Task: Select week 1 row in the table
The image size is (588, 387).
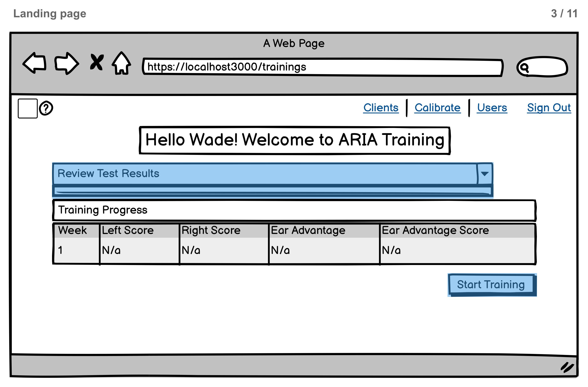Action: tap(294, 250)
